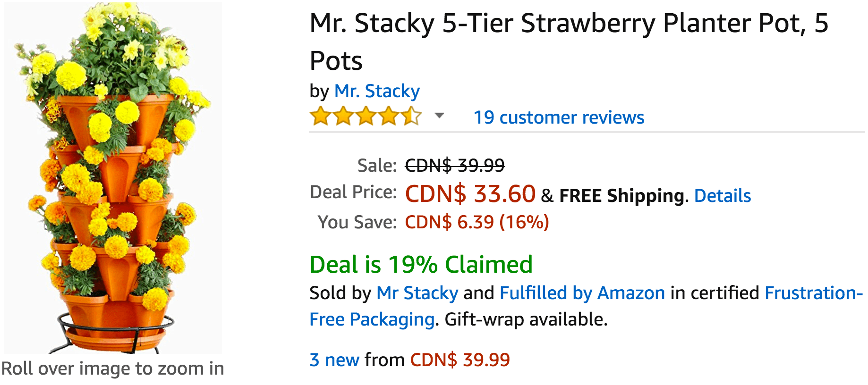
Task: Click the product title text
Action: pos(569,42)
